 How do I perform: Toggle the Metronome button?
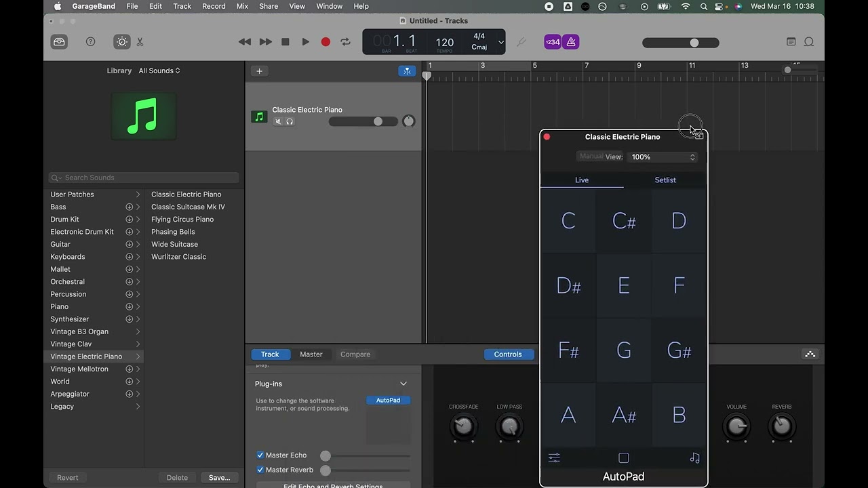click(571, 42)
